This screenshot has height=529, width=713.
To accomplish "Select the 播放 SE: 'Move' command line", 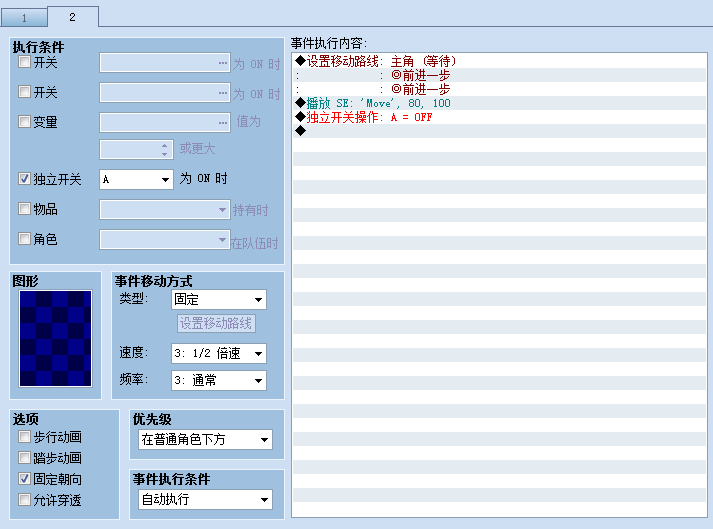I will 499,103.
